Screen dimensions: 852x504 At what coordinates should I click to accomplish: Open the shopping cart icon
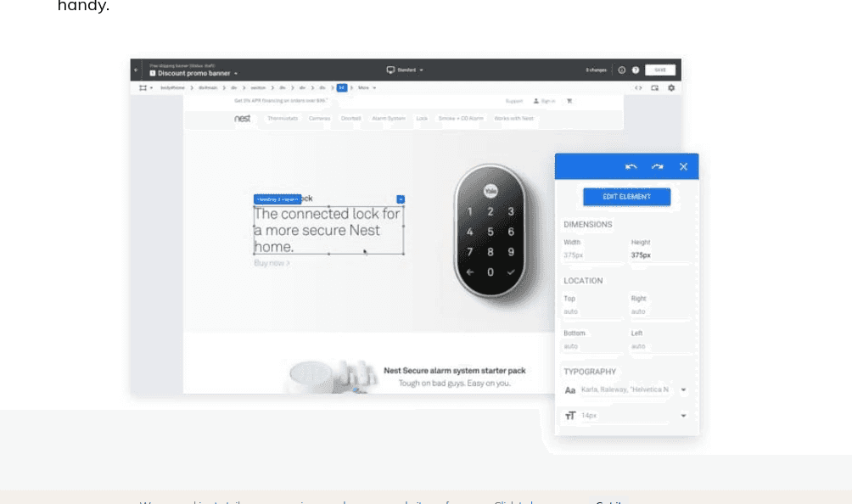(569, 101)
